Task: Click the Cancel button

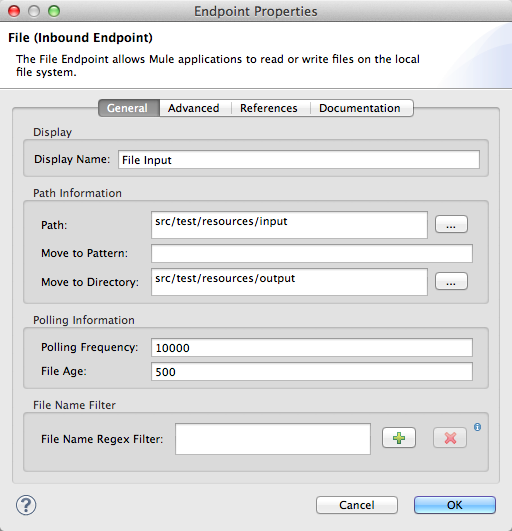Action: click(x=357, y=505)
